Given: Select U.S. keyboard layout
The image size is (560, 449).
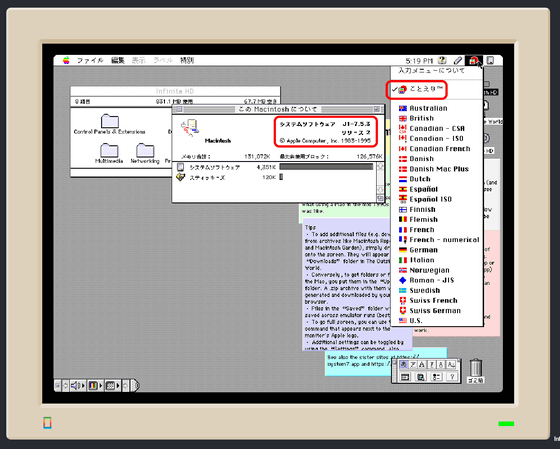Looking at the screenshot, I should click(x=437, y=321).
